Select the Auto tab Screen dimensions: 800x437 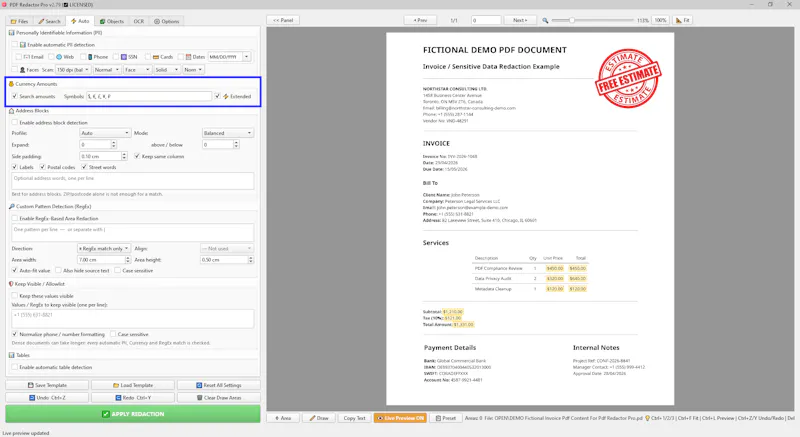click(x=80, y=21)
